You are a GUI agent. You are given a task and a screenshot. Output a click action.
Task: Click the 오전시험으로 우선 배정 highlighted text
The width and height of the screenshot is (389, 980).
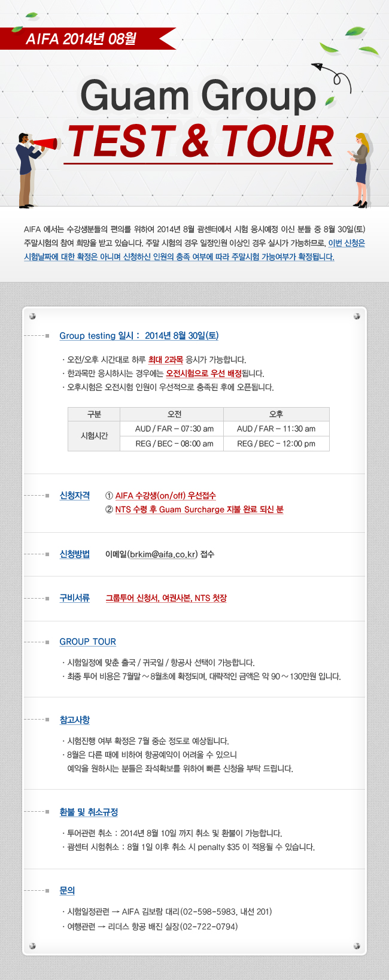click(203, 374)
